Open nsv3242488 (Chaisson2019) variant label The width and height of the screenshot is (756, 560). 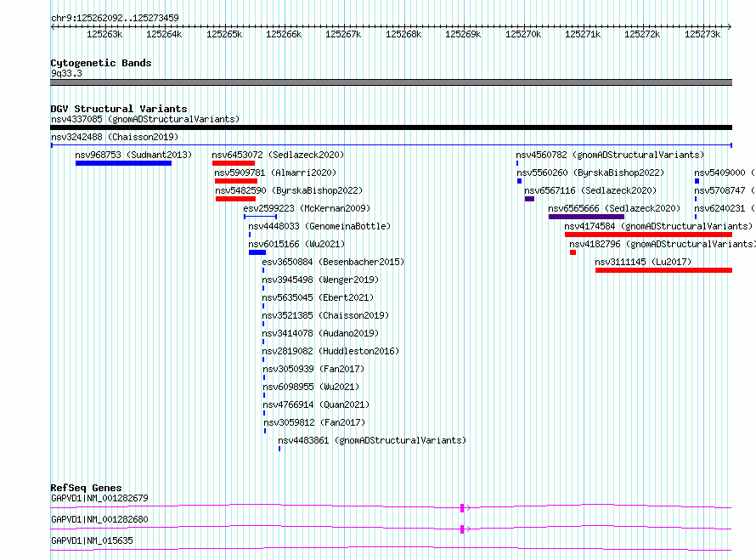(x=115, y=137)
